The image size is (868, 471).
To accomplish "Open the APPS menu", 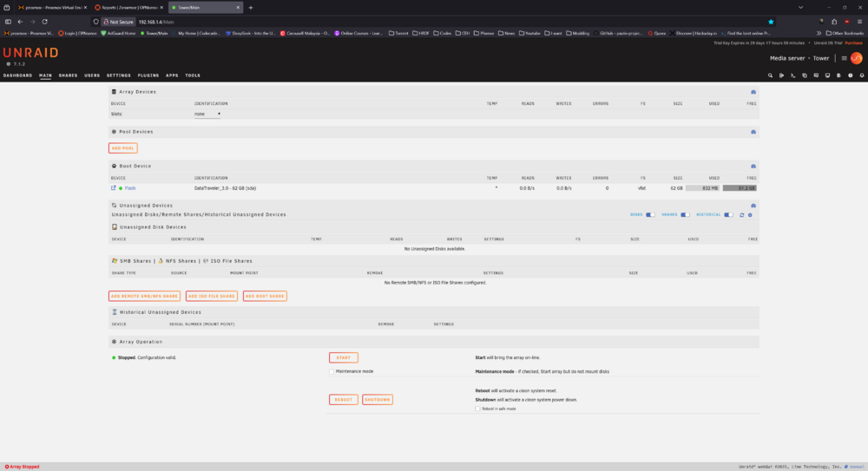I will click(172, 75).
